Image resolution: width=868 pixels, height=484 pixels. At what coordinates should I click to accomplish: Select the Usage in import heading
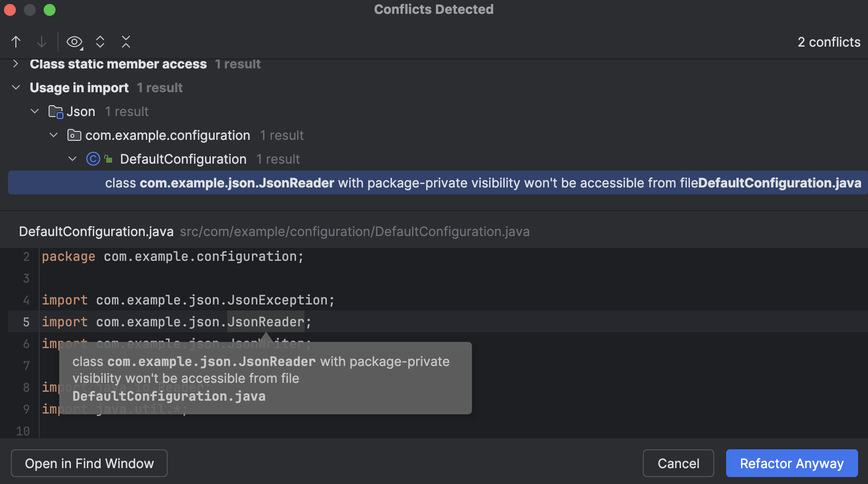[79, 87]
